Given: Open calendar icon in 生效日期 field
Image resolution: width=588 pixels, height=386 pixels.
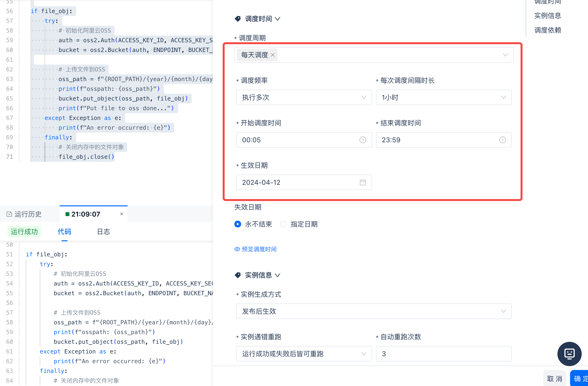Looking at the screenshot, I should pos(363,183).
